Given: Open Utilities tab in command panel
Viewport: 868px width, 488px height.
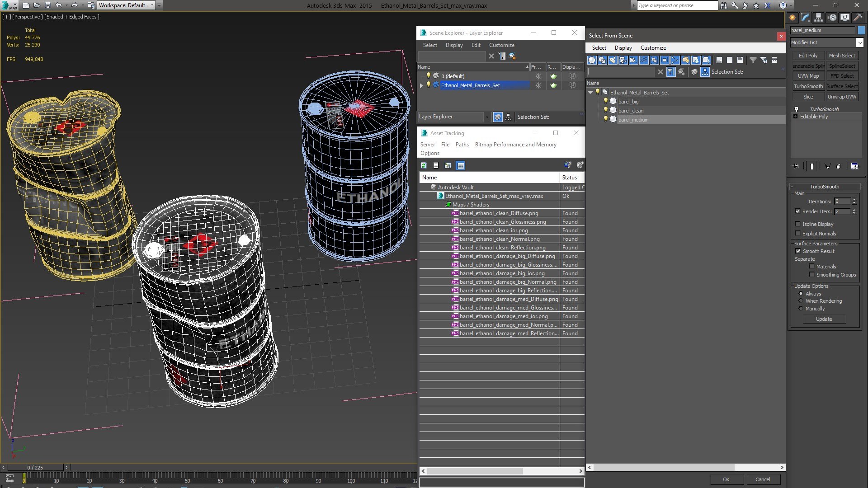Looking at the screenshot, I should pyautogui.click(x=858, y=18).
